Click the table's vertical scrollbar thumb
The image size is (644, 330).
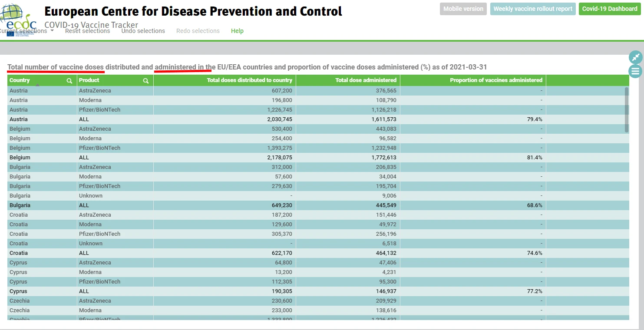click(626, 109)
